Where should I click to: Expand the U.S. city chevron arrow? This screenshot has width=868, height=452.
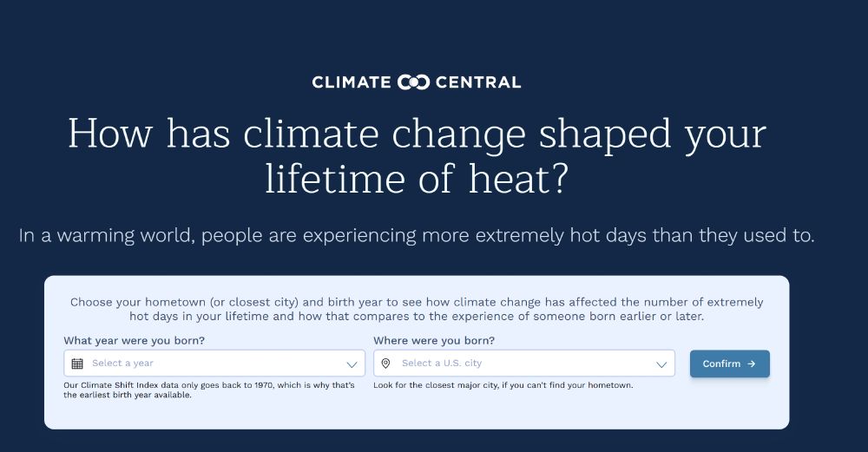[661, 364]
